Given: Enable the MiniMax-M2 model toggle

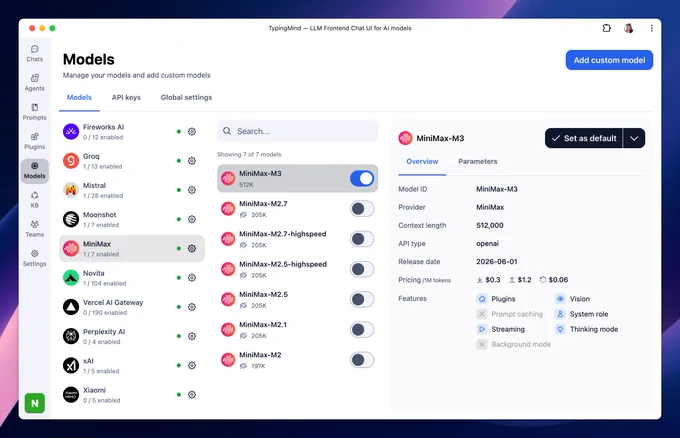Looking at the screenshot, I should [x=362, y=360].
